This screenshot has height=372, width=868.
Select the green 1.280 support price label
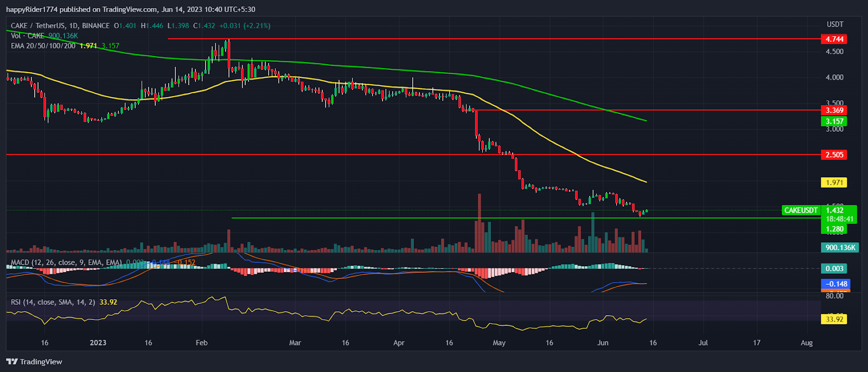pos(834,229)
